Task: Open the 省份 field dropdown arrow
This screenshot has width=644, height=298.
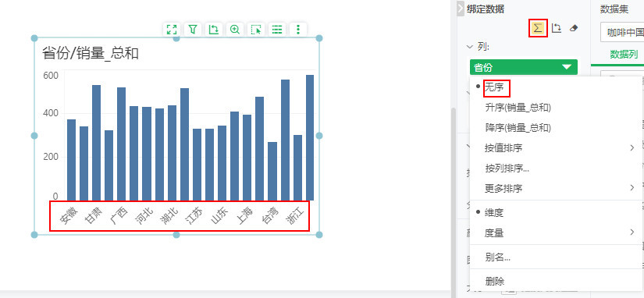Action: (x=567, y=67)
